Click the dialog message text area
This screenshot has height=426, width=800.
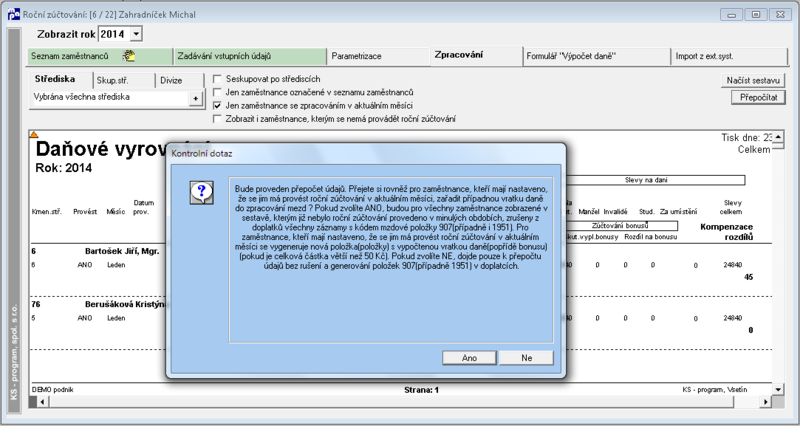[391, 260]
